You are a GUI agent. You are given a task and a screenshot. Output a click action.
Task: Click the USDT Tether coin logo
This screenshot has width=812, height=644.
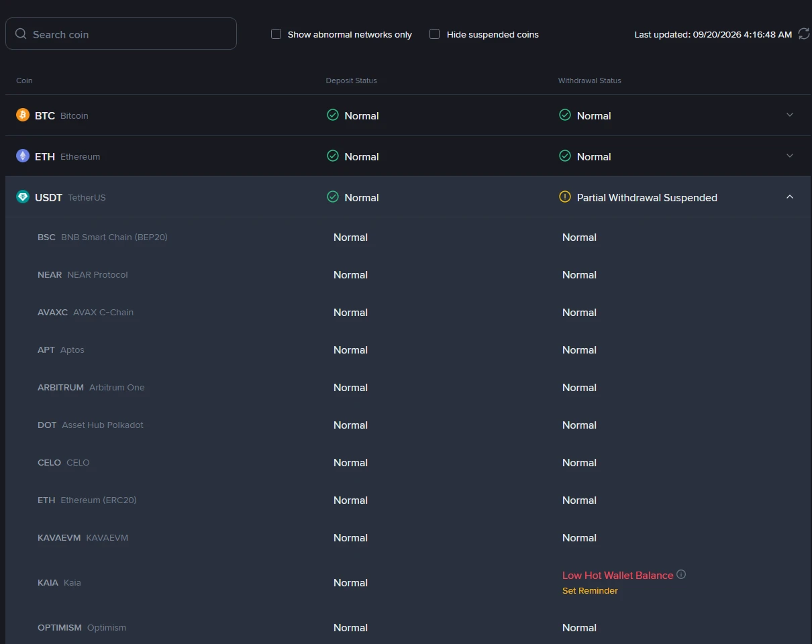coord(23,197)
